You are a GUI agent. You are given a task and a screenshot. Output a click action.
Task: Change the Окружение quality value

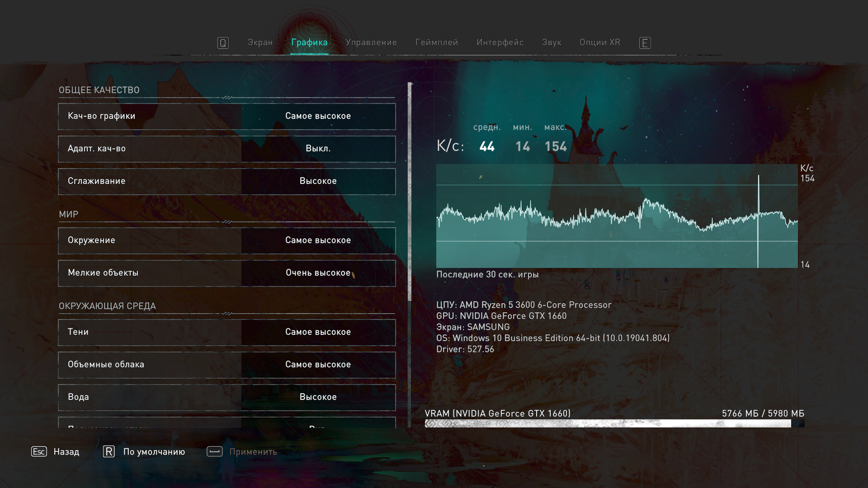(x=318, y=240)
